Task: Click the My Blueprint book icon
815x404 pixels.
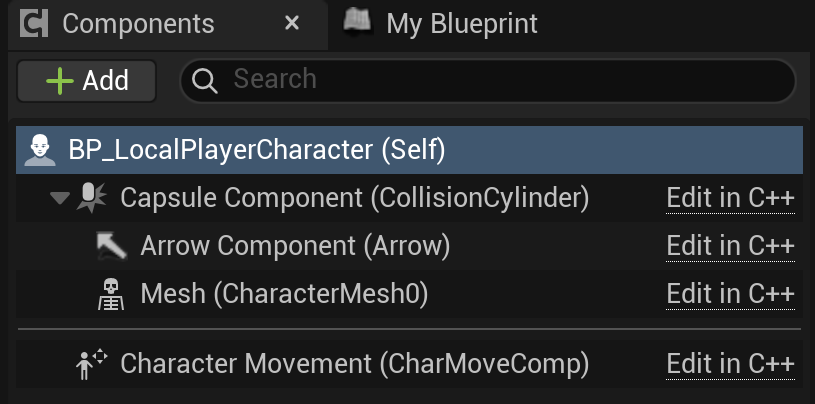Action: pos(359,22)
